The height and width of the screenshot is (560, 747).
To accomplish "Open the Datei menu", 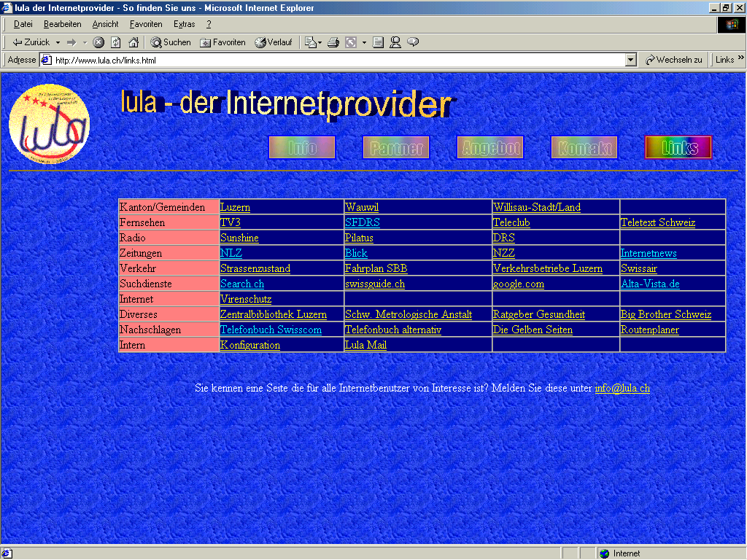I will click(23, 24).
